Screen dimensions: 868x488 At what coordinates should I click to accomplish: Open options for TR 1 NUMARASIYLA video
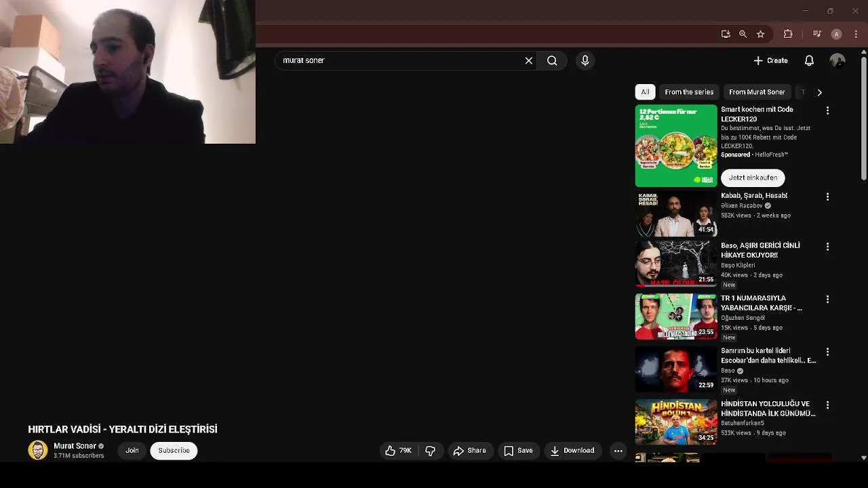point(827,299)
